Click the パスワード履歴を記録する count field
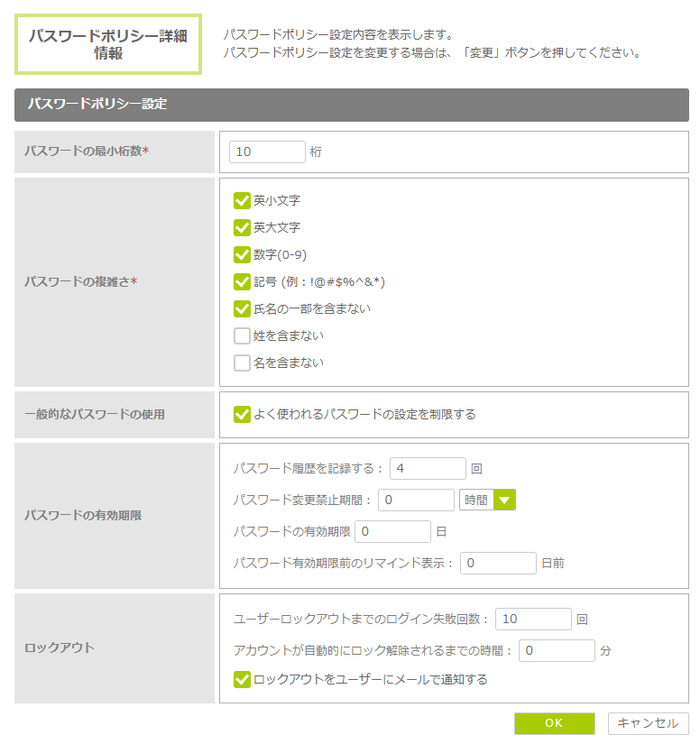The image size is (700, 744). click(428, 468)
